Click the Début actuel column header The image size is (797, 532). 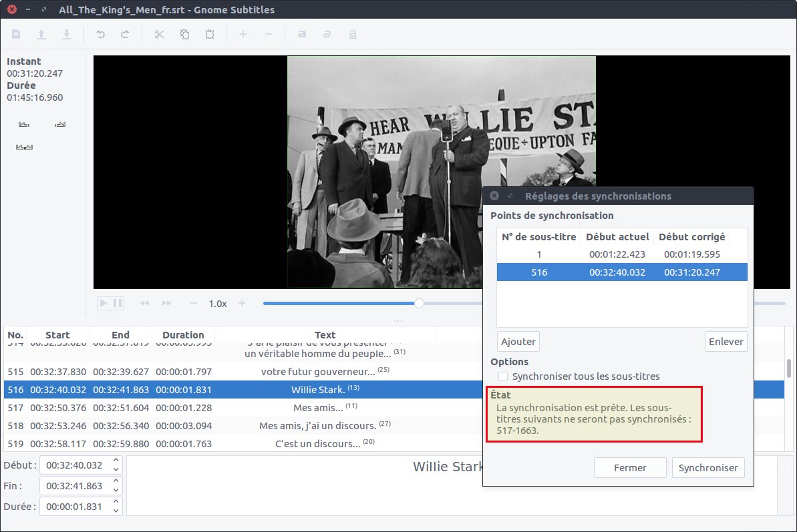point(617,237)
